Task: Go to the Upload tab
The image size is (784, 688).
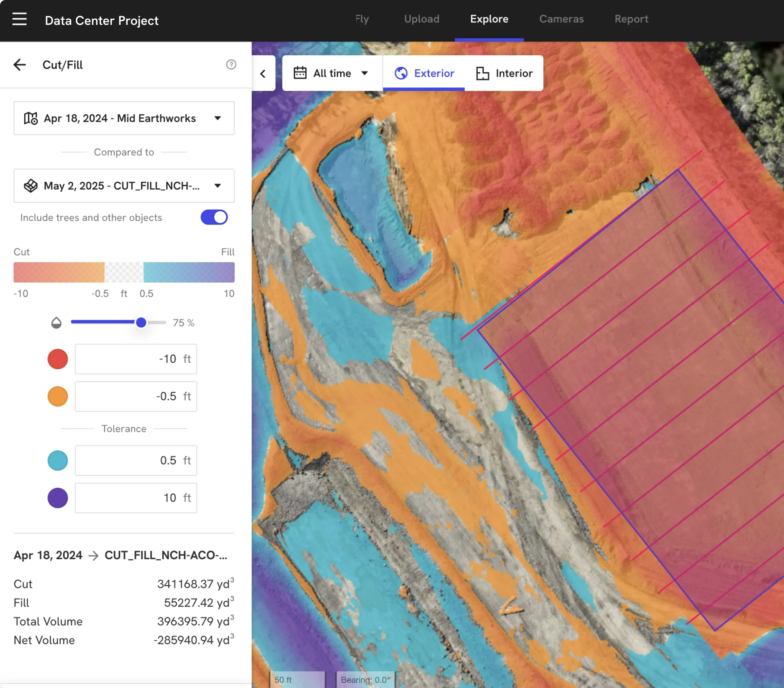Action: (421, 19)
